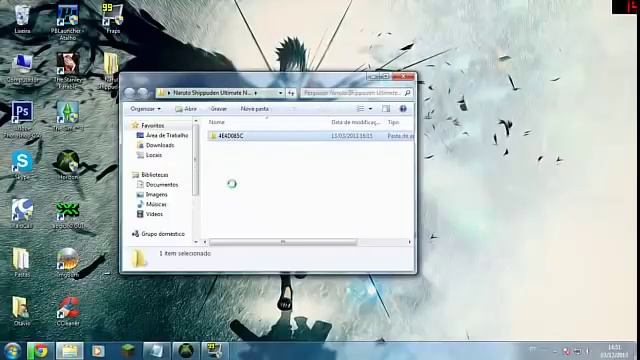The width and height of the screenshot is (640, 360).
Task: Click the horizontal scrollbar thumb in file list
Action: 283,242
